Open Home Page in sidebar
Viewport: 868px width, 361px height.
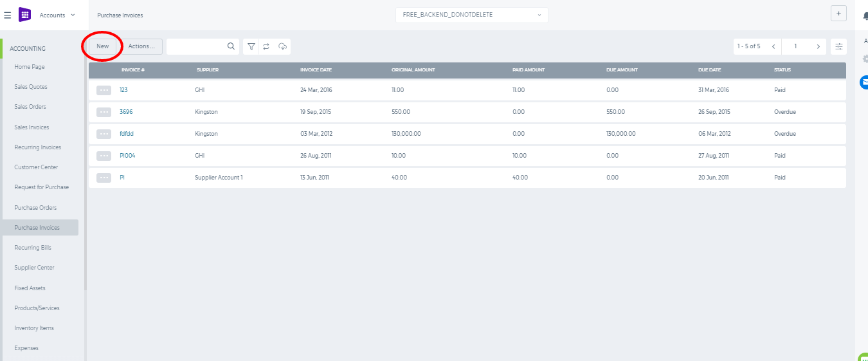30,67
